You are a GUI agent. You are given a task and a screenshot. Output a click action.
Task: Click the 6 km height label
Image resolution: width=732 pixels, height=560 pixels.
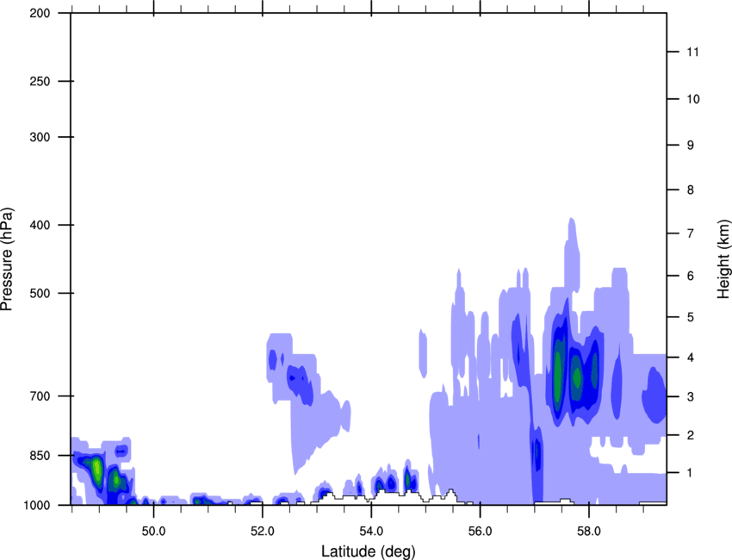[x=691, y=276]
